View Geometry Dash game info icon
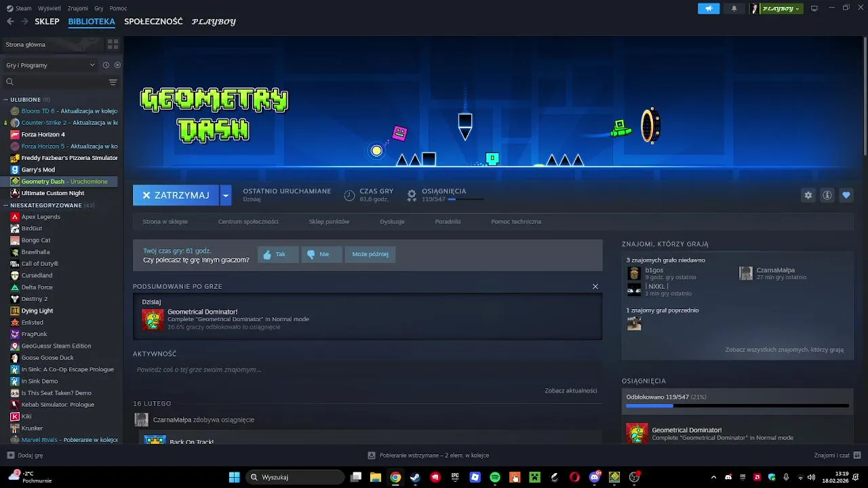Image resolution: width=868 pixels, height=488 pixels. coord(827,195)
